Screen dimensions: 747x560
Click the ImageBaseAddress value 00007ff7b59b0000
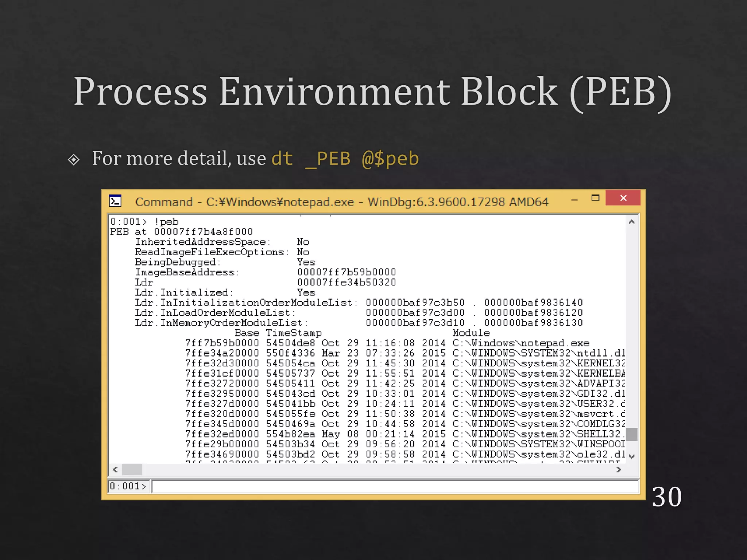pyautogui.click(x=346, y=272)
